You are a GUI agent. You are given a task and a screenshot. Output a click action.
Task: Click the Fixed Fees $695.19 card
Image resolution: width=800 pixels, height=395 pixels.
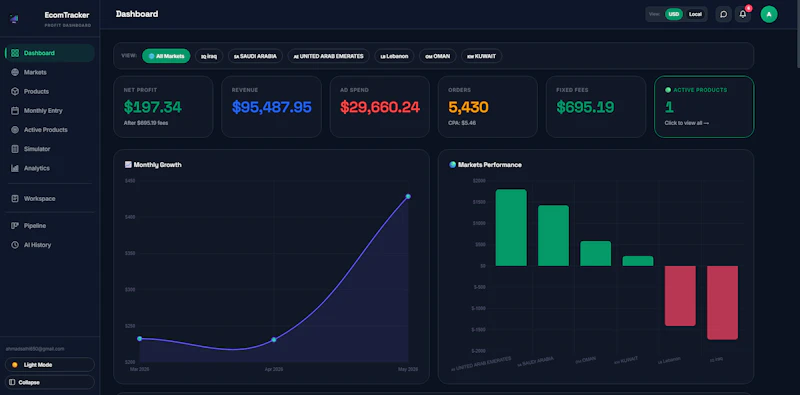(596, 107)
